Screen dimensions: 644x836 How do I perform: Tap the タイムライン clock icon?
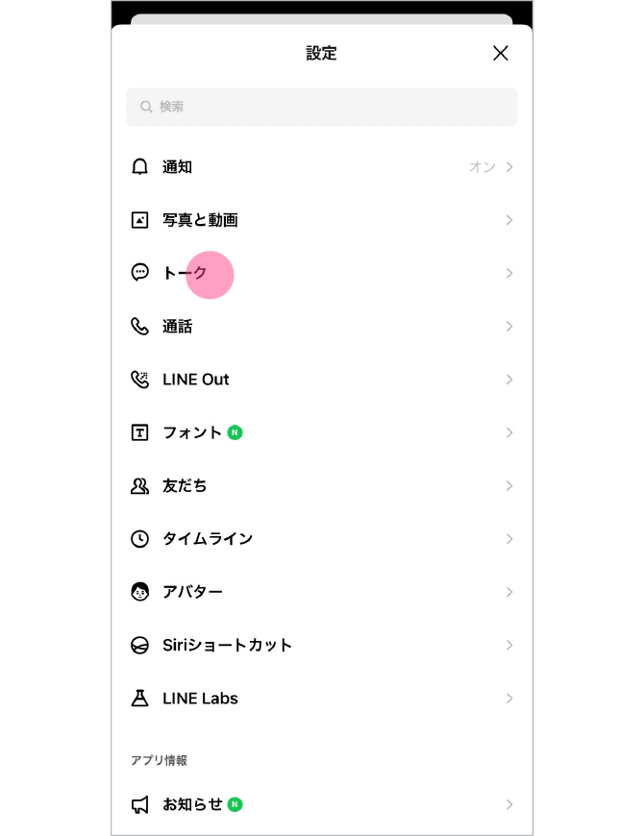point(140,539)
